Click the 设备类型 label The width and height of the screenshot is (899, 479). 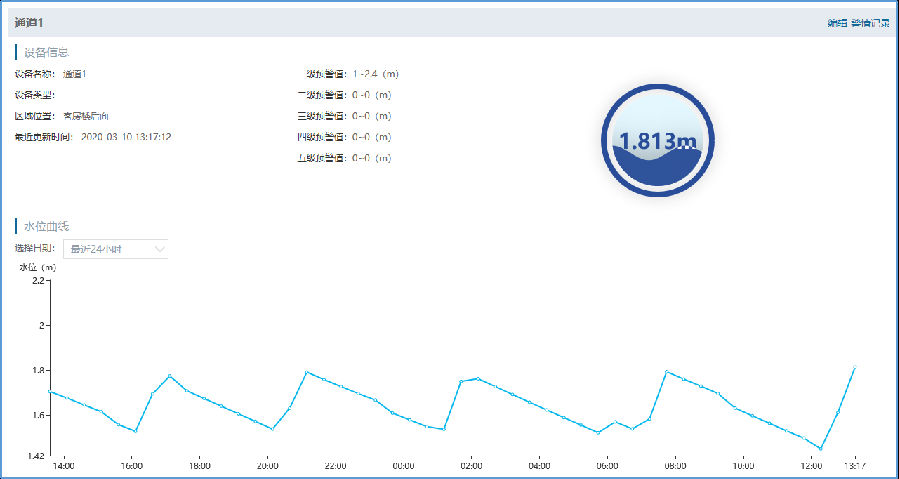[34, 95]
